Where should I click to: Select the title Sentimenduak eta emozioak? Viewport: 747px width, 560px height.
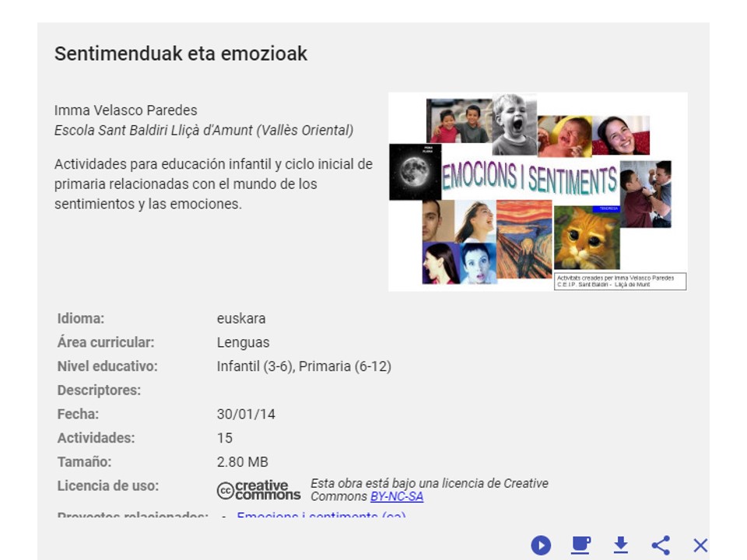click(181, 54)
